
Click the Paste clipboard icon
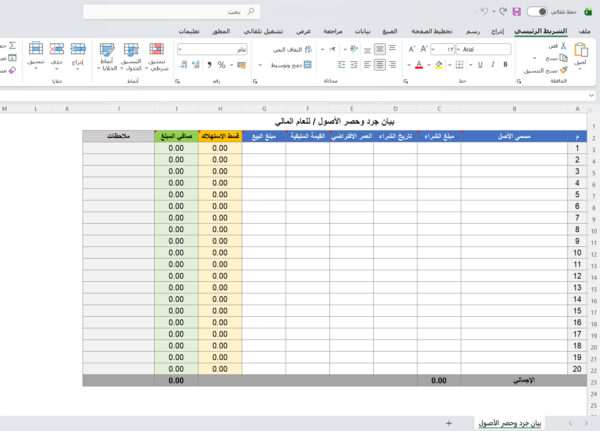(x=580, y=50)
